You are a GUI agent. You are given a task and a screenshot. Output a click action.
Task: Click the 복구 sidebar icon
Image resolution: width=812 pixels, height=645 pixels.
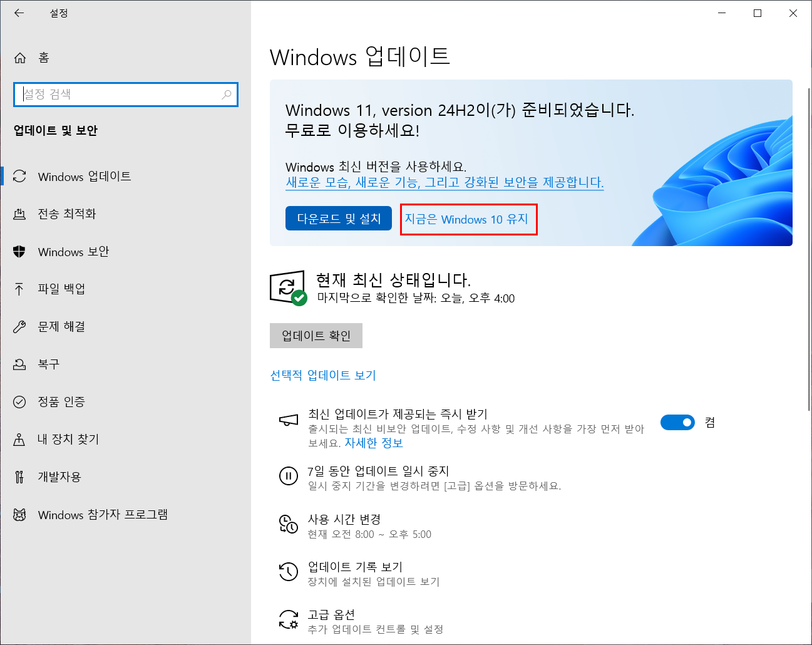(x=19, y=364)
